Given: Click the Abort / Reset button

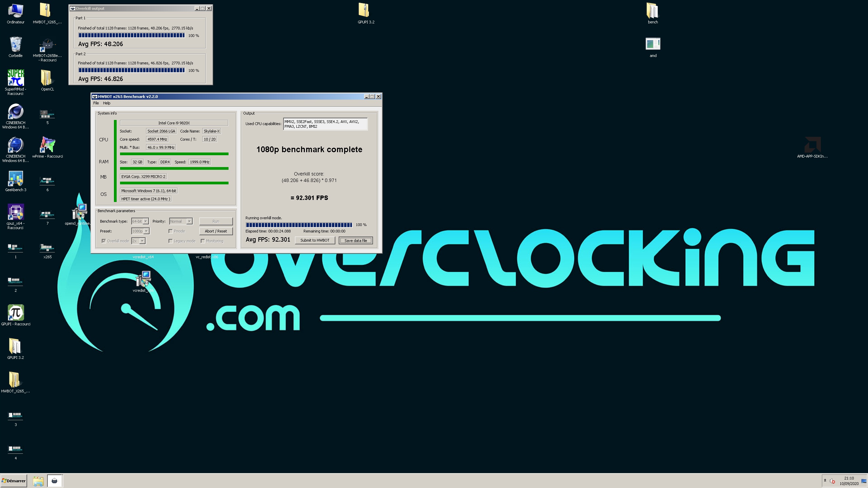Looking at the screenshot, I should [216, 231].
